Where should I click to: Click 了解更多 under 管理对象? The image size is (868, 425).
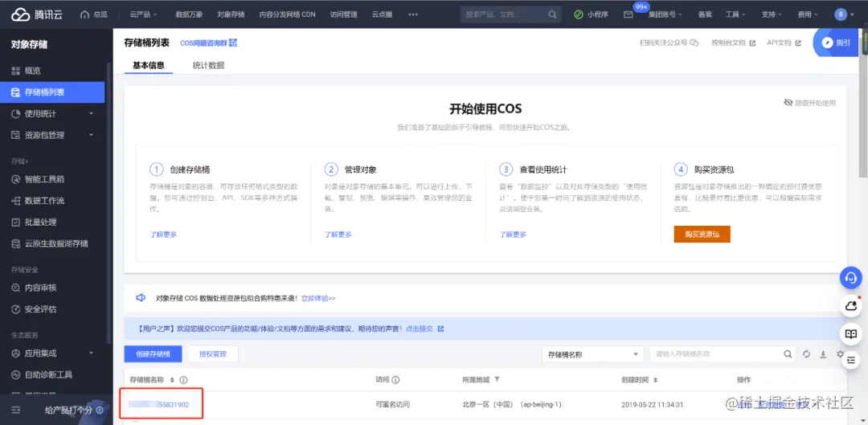pos(338,235)
